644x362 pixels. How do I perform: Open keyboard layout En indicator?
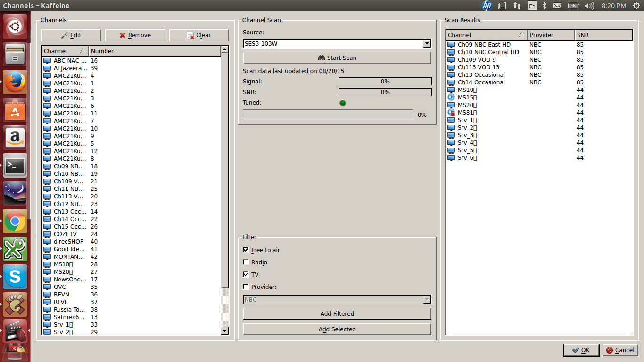(x=532, y=6)
